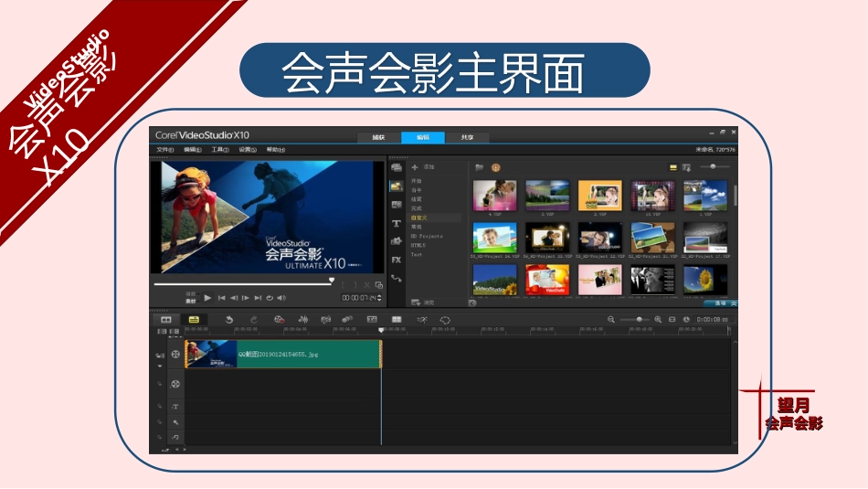Viewport: 868px width, 489px height.
Task: Set mark-in bracket under preview
Action: (344, 284)
